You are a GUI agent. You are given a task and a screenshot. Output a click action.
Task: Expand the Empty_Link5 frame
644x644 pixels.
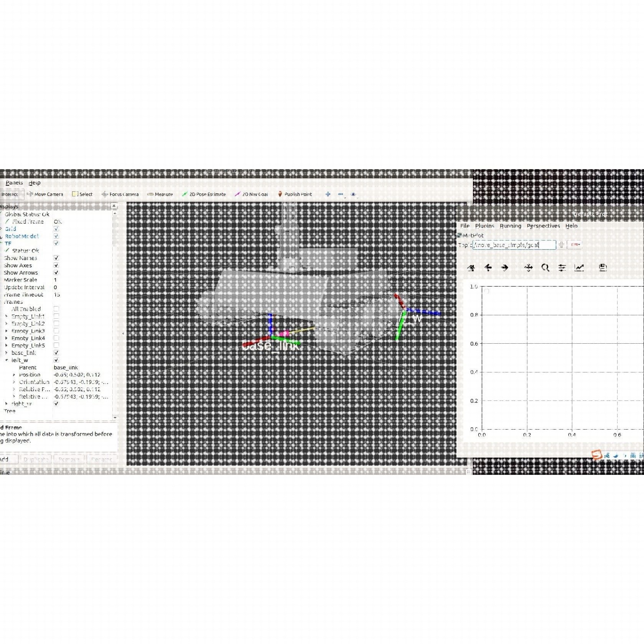pos(7,346)
